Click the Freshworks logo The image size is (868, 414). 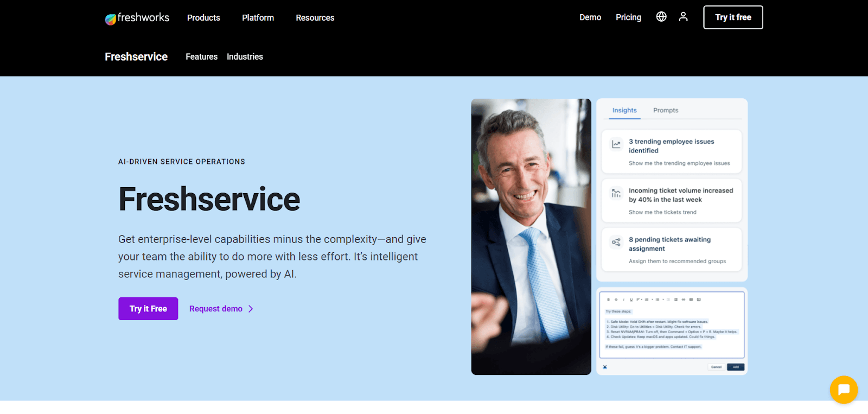[x=137, y=18]
